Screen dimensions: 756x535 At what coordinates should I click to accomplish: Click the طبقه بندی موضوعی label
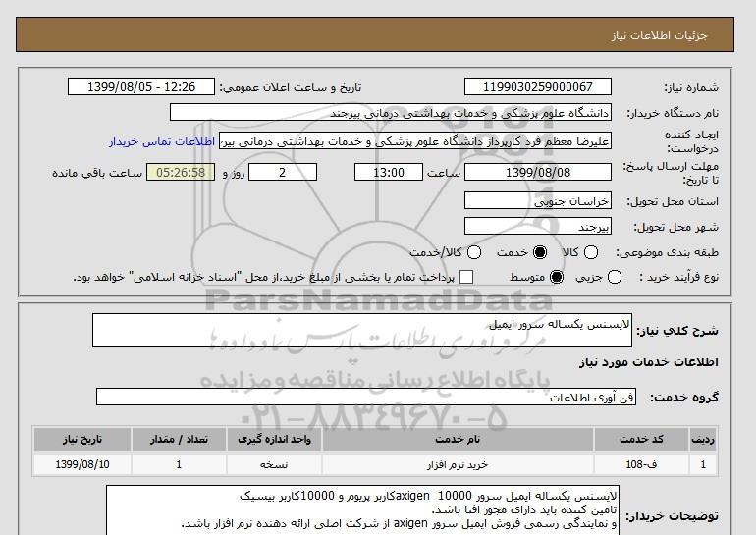(667, 252)
